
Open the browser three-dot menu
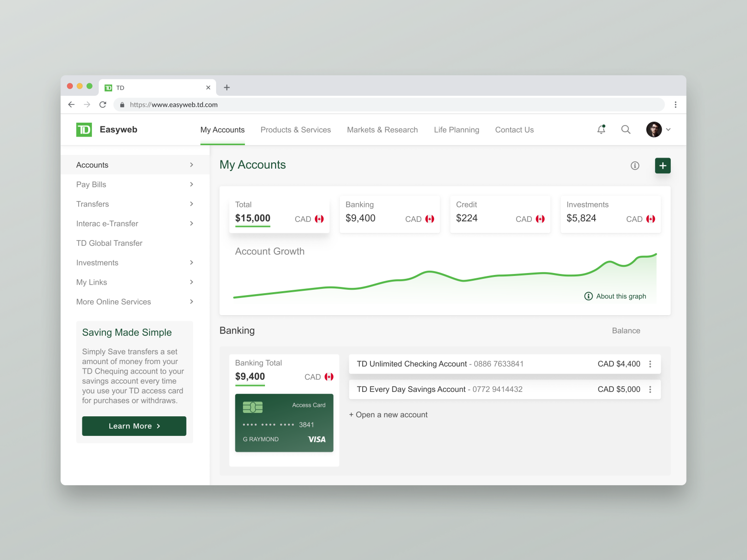click(676, 104)
